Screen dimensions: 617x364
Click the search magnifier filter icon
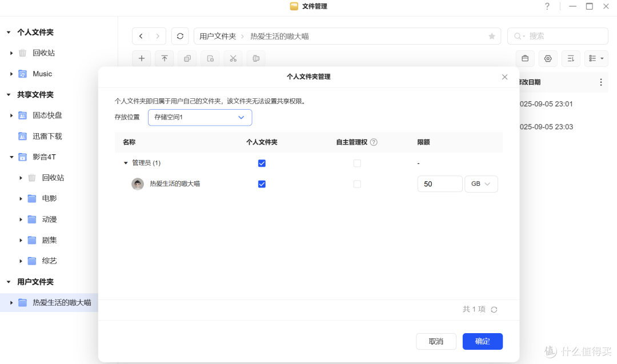pyautogui.click(x=519, y=36)
